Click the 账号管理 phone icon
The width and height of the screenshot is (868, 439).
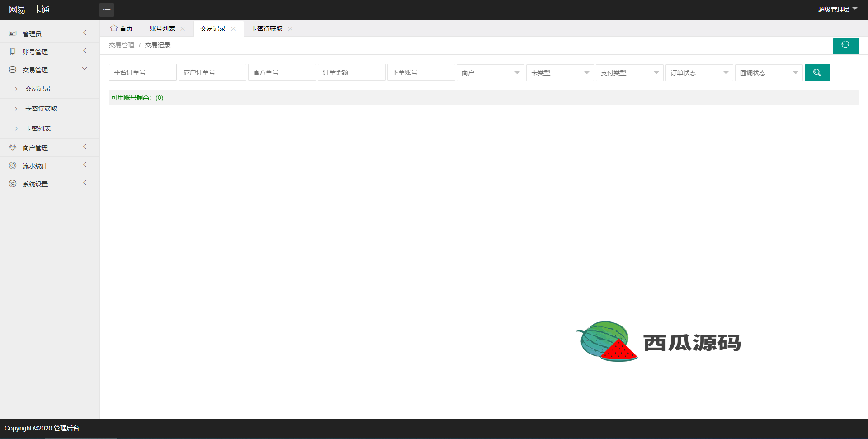point(13,52)
